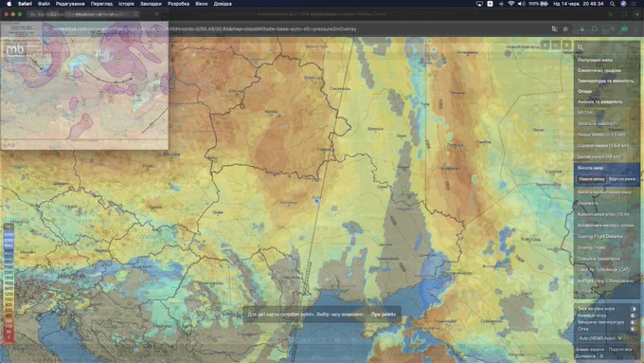Click the screen mirroring icon
Image resolution: width=644 pixels, height=363 pixels.
(x=479, y=4)
